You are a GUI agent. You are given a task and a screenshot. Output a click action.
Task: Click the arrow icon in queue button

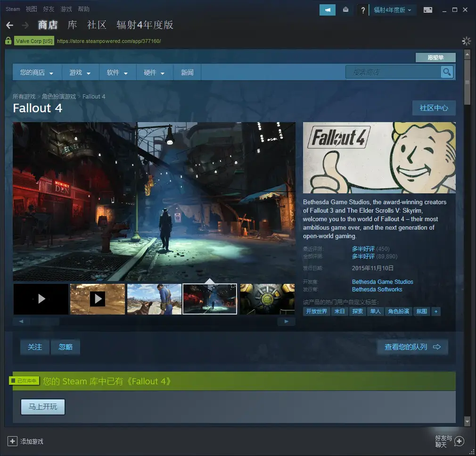(x=437, y=347)
